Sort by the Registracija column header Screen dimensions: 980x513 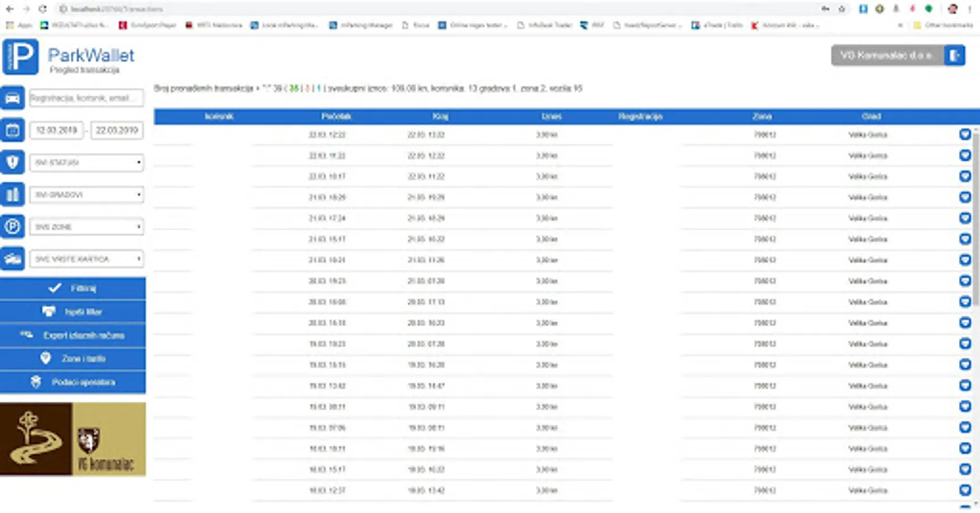click(640, 116)
